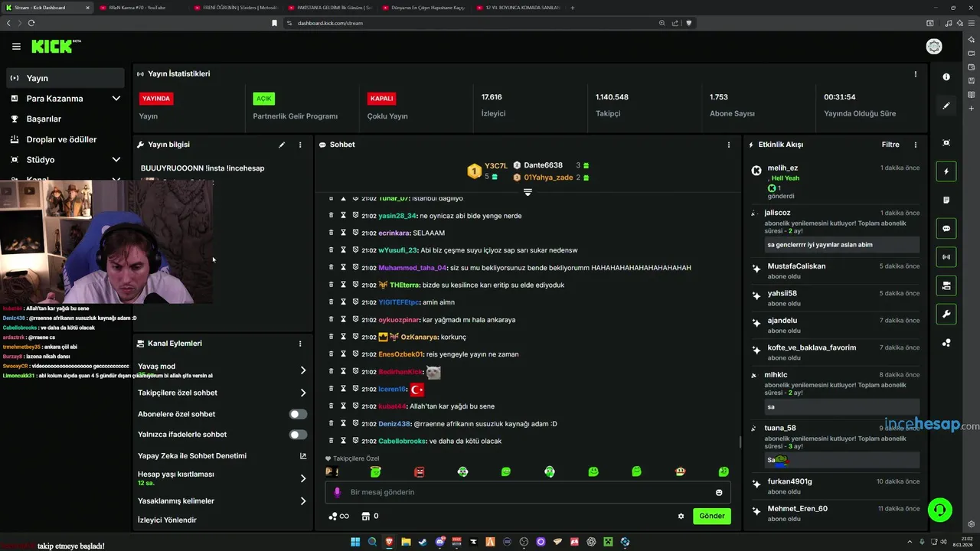Open Sohbet panel three-dot menu
Viewport: 980px width, 551px height.
pyautogui.click(x=728, y=145)
